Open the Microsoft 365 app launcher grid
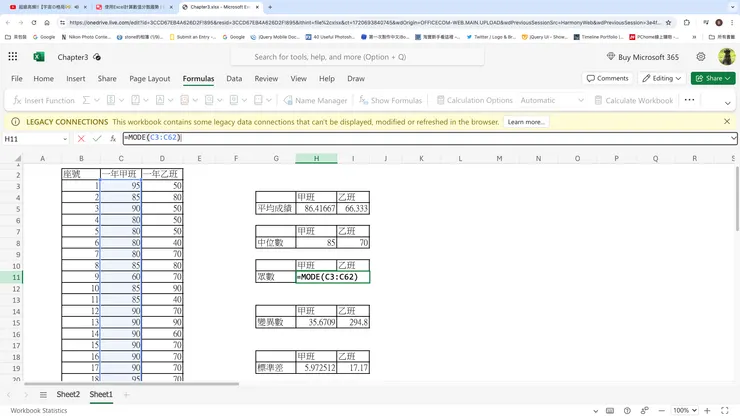The width and height of the screenshot is (740, 416). click(x=13, y=57)
